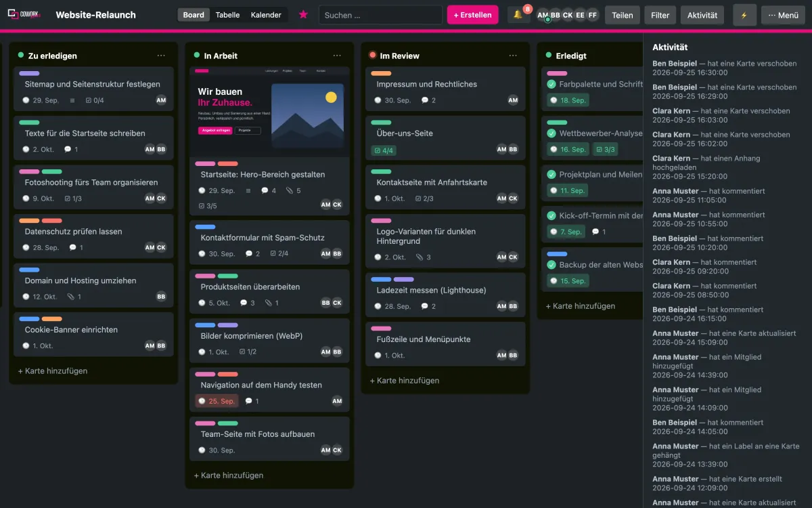
Task: Click into the Suchen search field
Action: 380,15
